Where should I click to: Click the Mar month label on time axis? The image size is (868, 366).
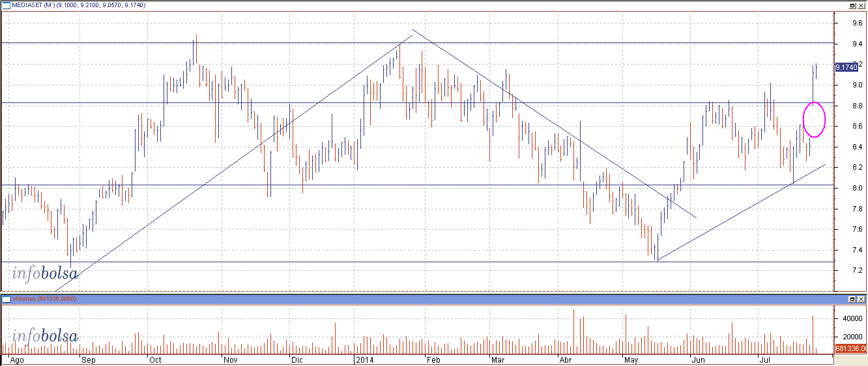(x=498, y=359)
